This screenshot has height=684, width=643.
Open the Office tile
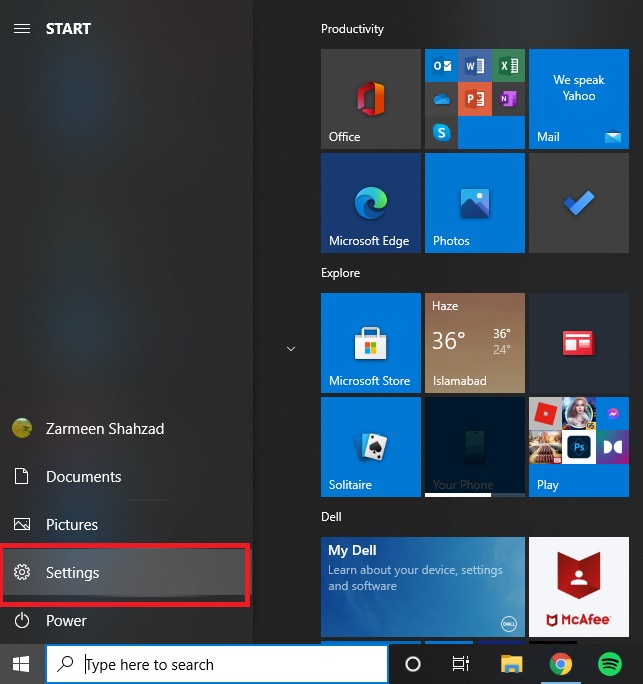(370, 99)
